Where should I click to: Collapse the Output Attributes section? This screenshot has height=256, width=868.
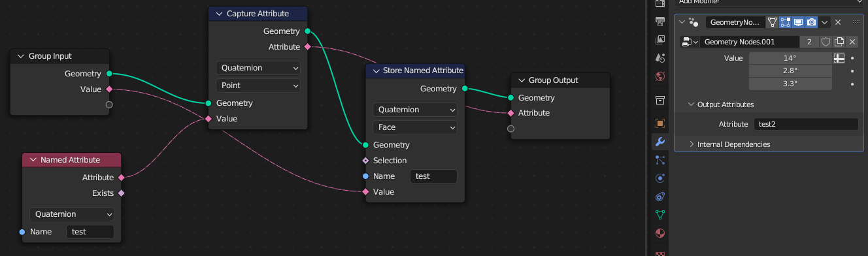click(691, 104)
